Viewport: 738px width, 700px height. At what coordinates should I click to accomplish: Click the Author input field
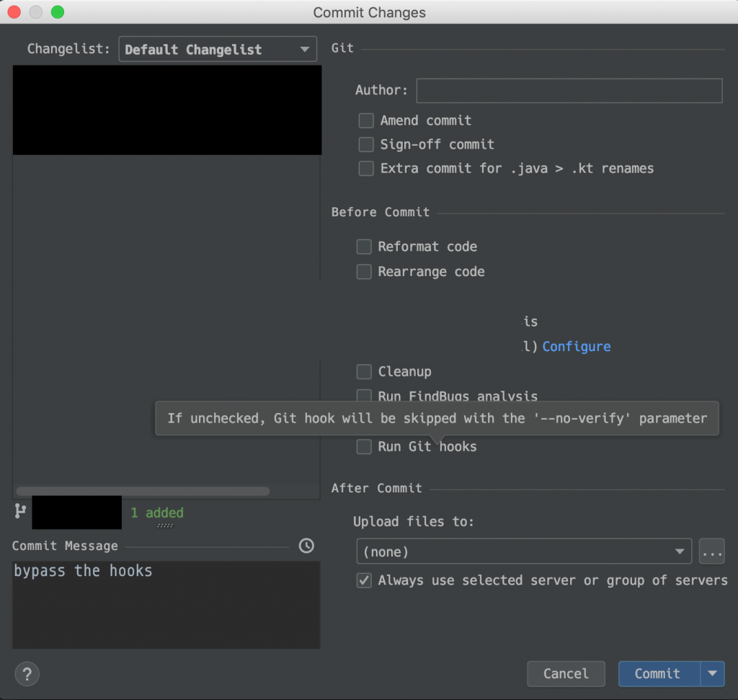[569, 91]
